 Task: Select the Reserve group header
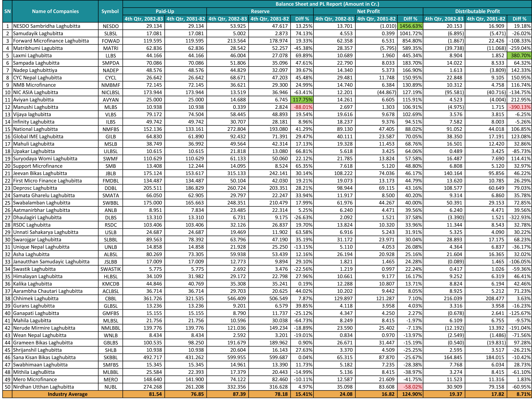click(260, 11)
